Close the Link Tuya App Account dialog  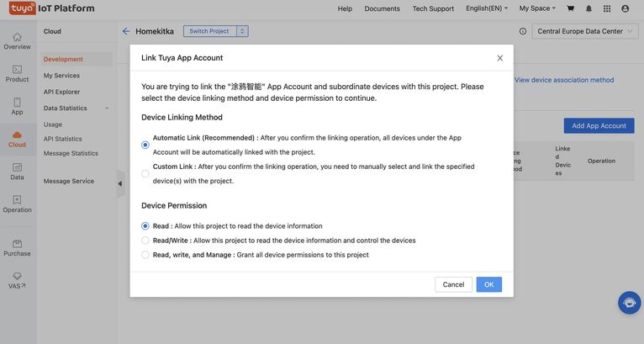(x=500, y=58)
